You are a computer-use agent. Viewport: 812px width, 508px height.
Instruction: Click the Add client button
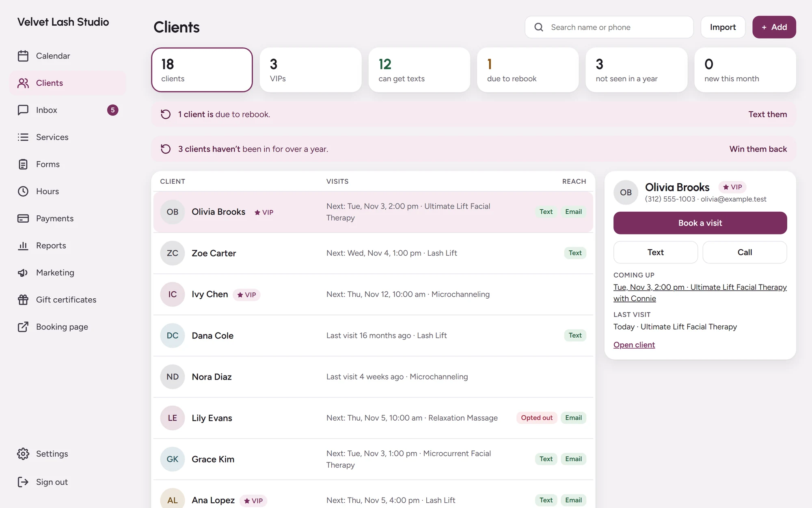774,27
